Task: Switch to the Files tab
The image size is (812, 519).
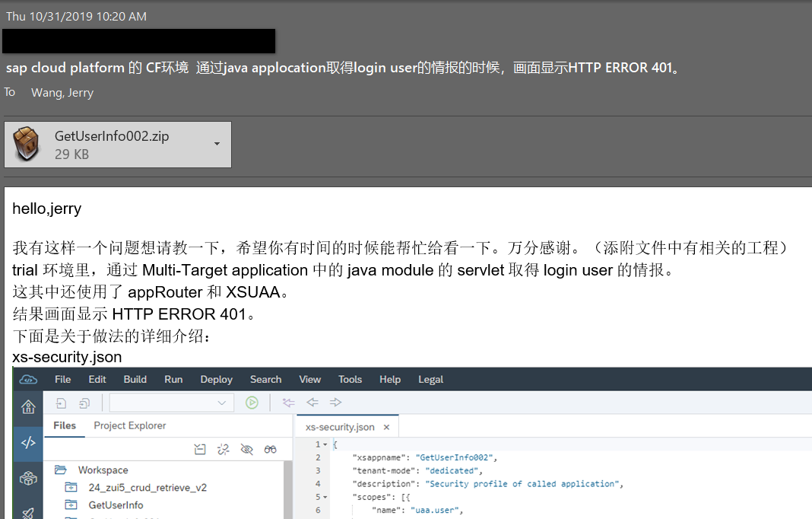Action: 65,425
